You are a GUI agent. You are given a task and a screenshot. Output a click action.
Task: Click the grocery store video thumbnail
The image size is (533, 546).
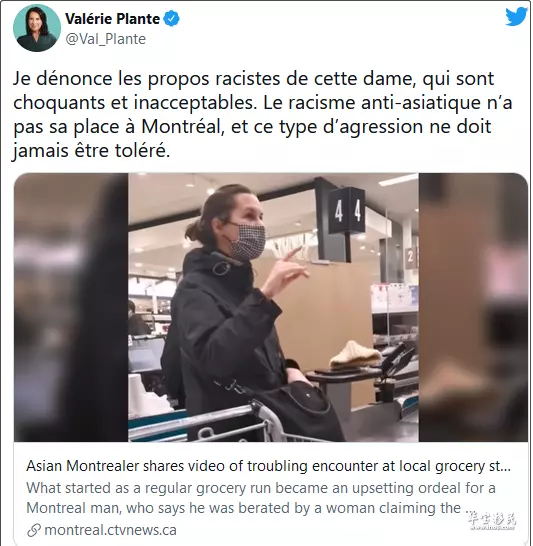(271, 307)
